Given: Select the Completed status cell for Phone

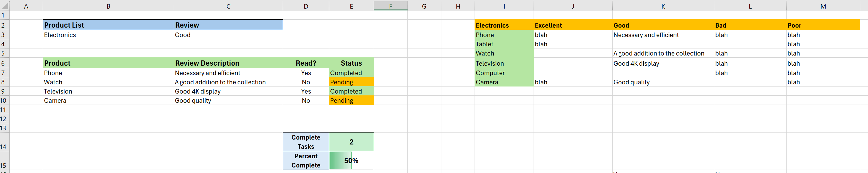Looking at the screenshot, I should coord(351,73).
